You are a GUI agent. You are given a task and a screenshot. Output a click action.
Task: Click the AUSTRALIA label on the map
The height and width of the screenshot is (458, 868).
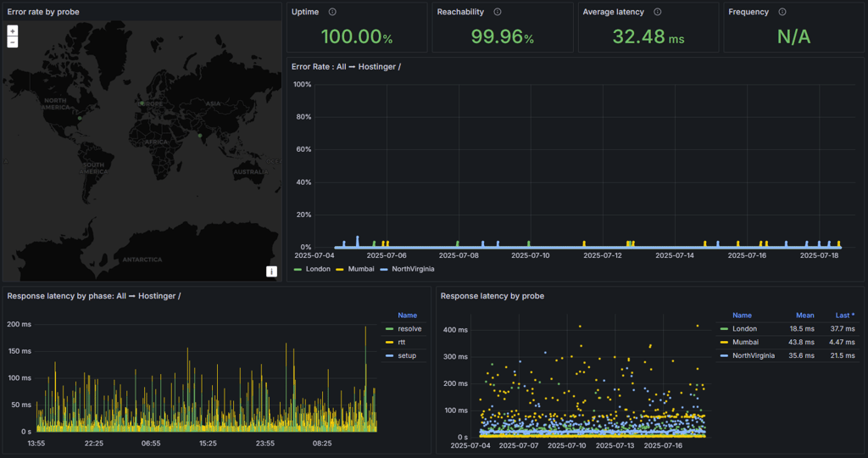point(250,171)
